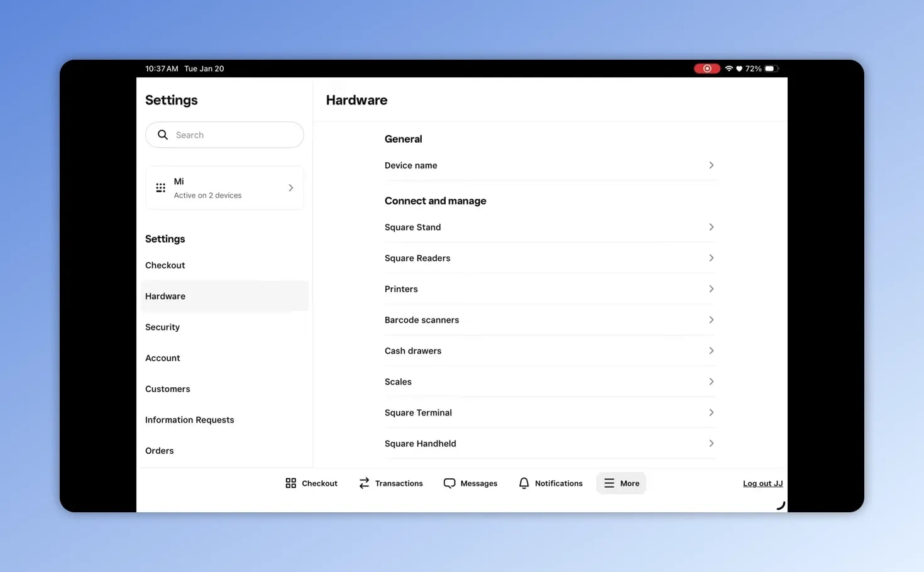
Task: Click the Transactions arrows icon
Action: [364, 483]
